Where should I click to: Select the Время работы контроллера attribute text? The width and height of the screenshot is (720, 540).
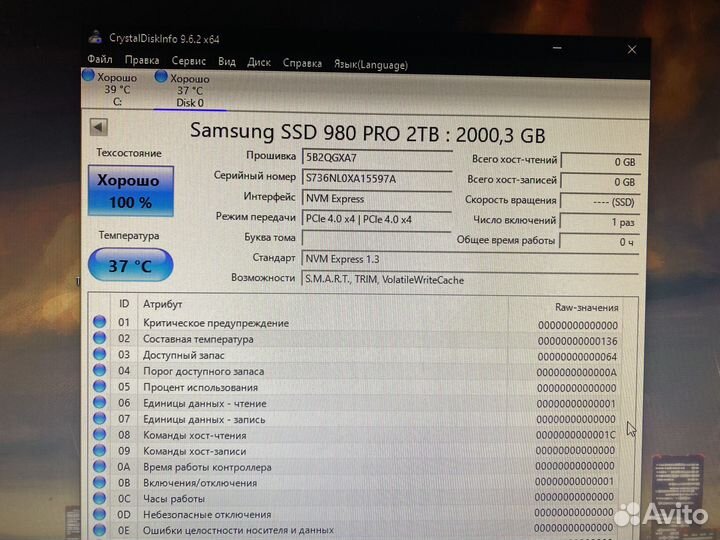[207, 467]
